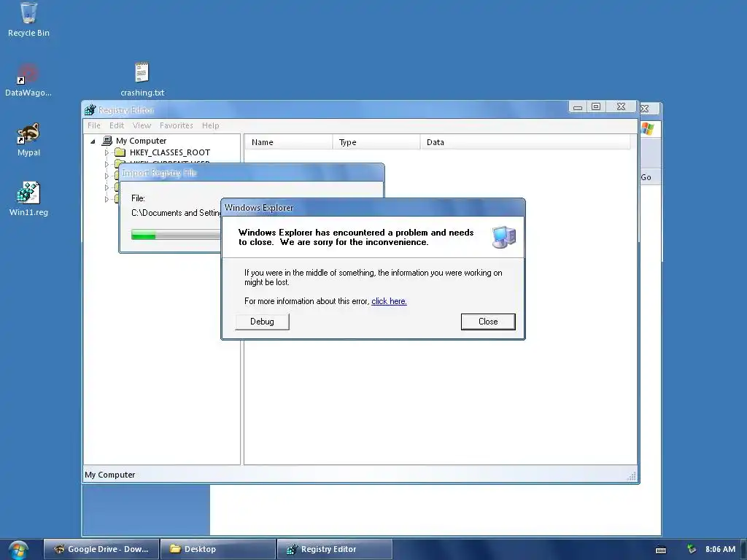This screenshot has height=560, width=747.
Task: Click the Debug button
Action: point(262,322)
